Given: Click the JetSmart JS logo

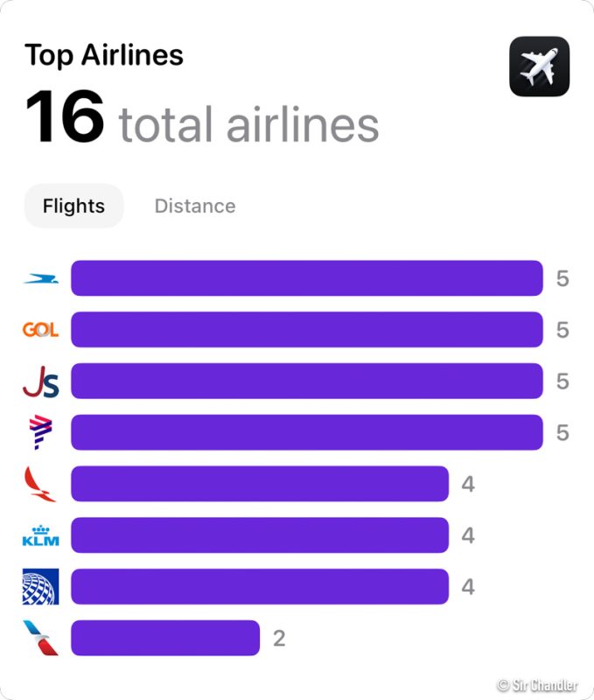Looking at the screenshot, I should click(40, 381).
